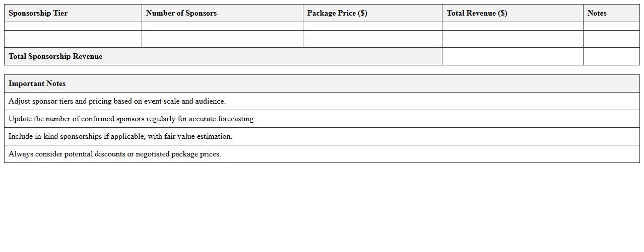644x252 pixels.
Task: Select the Notes cell in the total row
Action: pyautogui.click(x=611, y=56)
